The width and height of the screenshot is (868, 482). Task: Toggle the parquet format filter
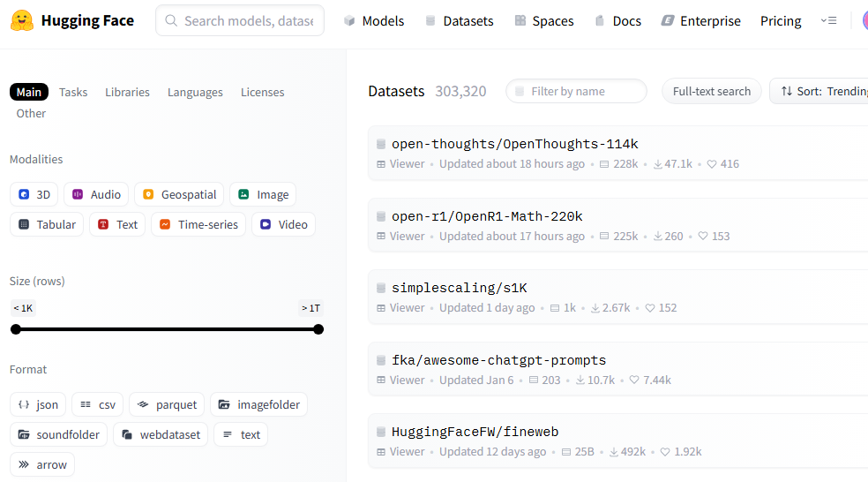click(167, 404)
